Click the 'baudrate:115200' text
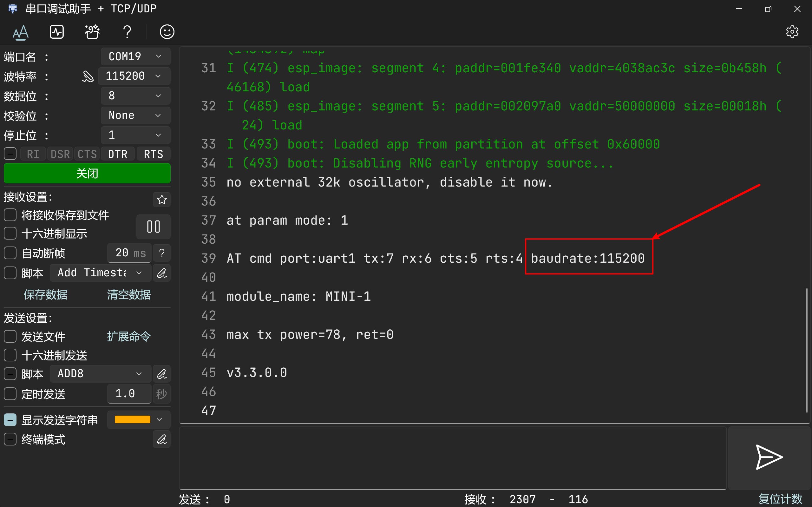Screen dimensions: 812x507 tap(588, 259)
